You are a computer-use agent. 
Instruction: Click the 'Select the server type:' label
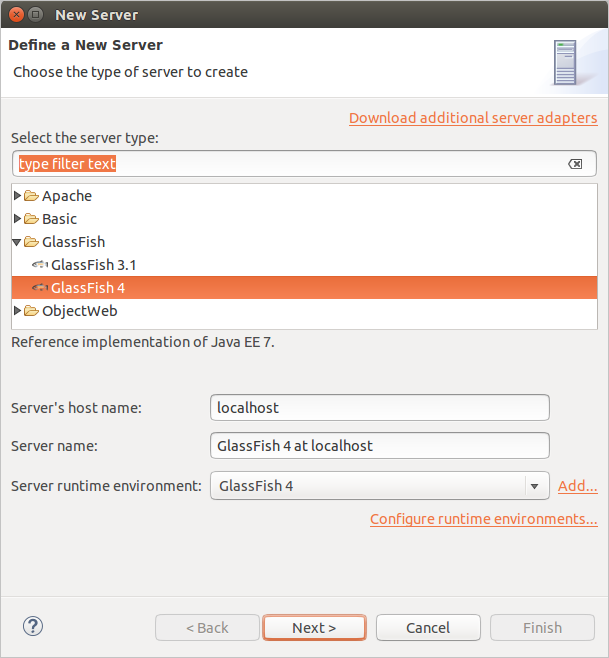85,138
